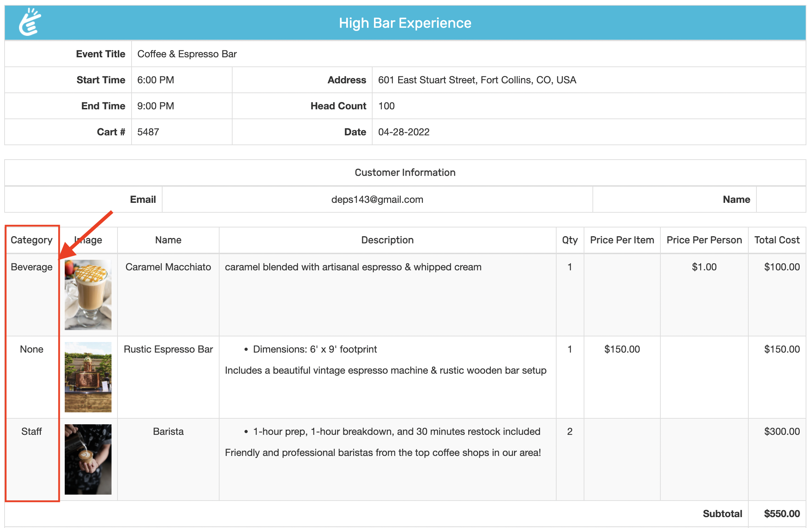Image resolution: width=812 pixels, height=528 pixels.
Task: Click the hand logo in header
Action: click(x=30, y=22)
